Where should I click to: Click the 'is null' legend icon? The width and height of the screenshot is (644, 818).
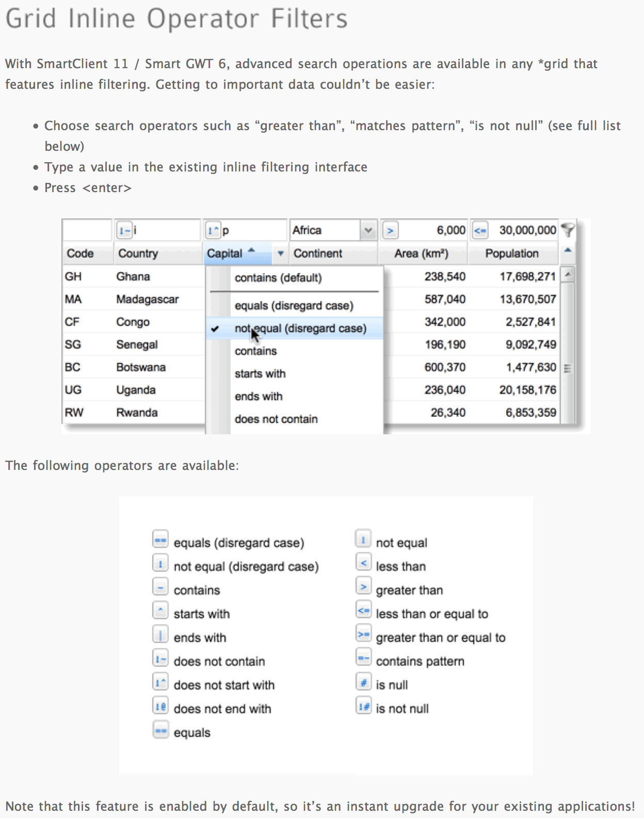coord(363,682)
